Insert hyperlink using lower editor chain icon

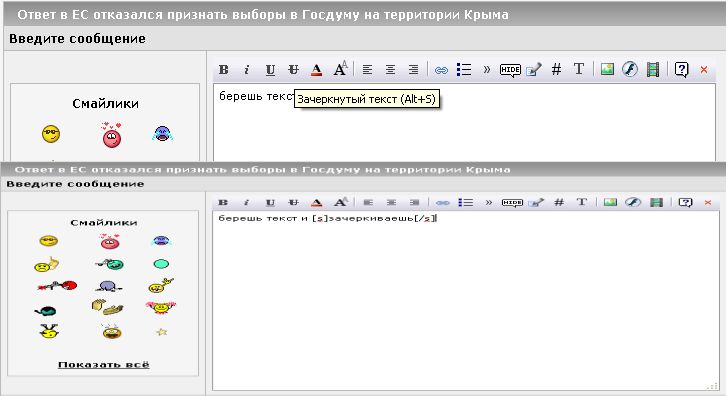443,203
